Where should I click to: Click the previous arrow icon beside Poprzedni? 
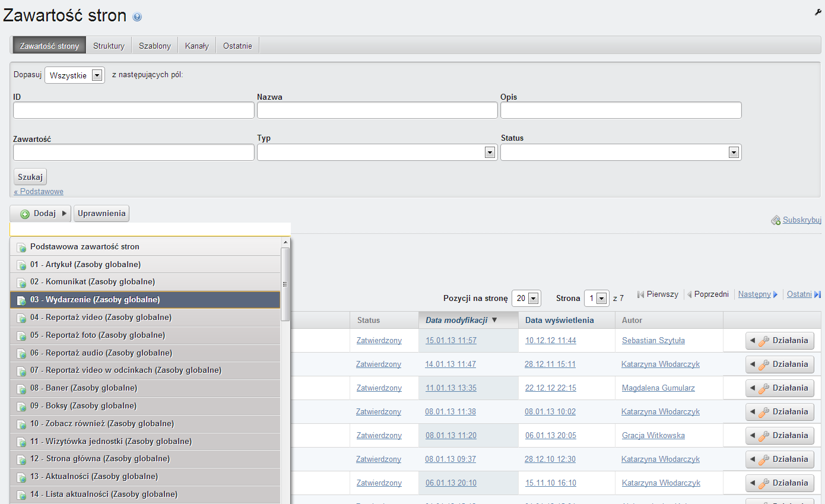690,294
